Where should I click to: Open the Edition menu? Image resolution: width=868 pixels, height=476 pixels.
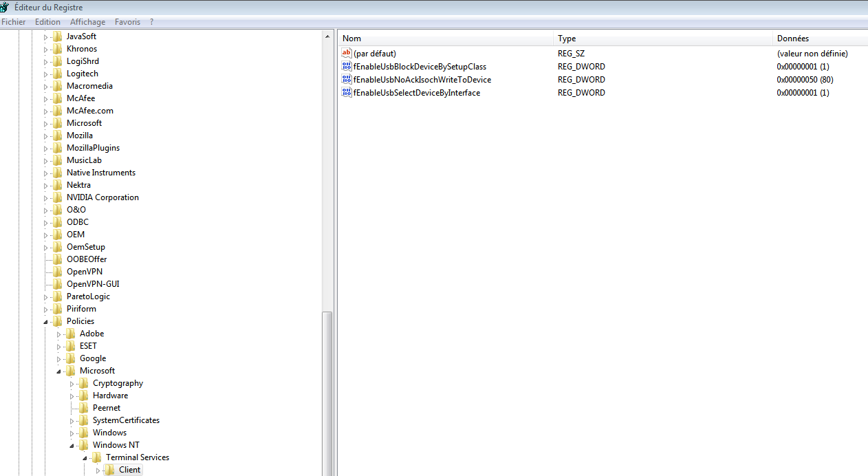click(x=47, y=21)
